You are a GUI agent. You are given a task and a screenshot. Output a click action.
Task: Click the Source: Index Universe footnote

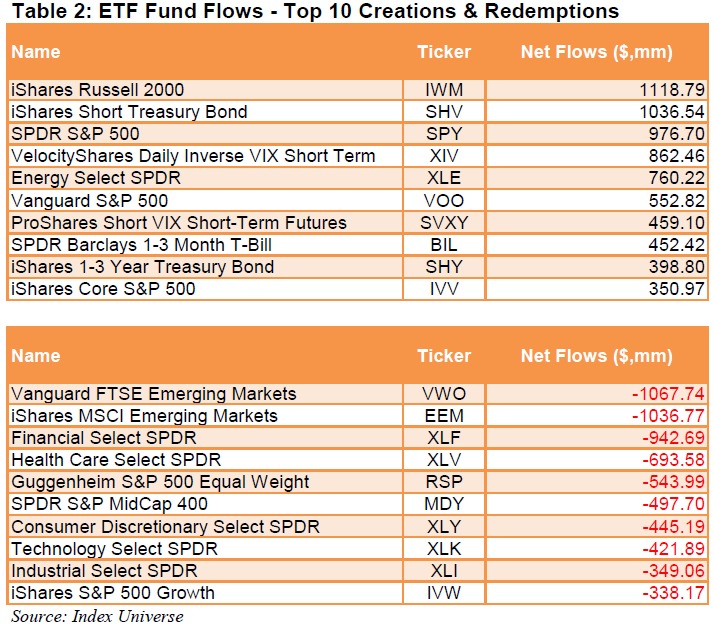pyautogui.click(x=97, y=616)
